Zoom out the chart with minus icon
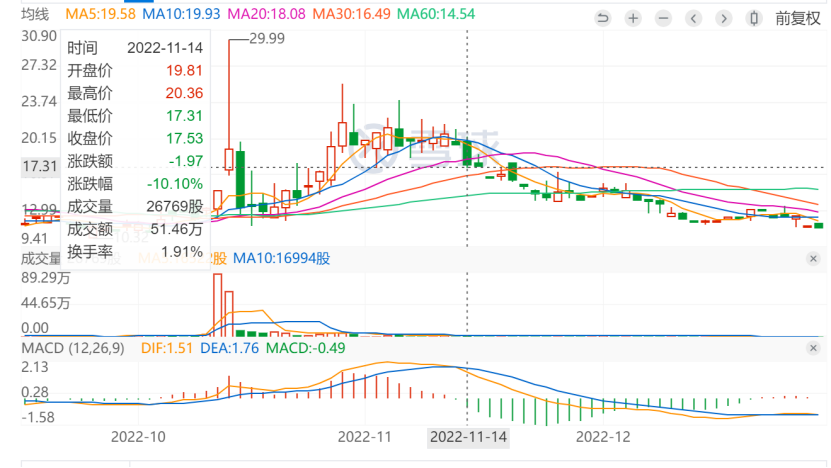The height and width of the screenshot is (468, 831). tap(664, 18)
